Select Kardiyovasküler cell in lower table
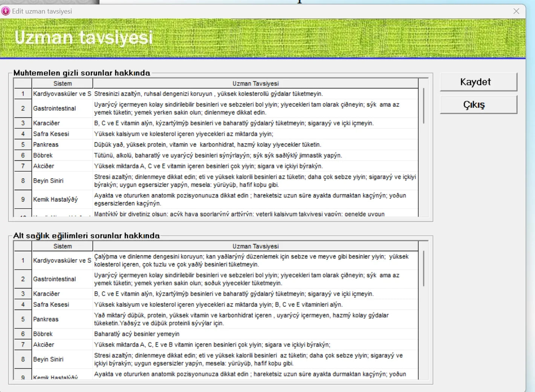Image resolution: width=535 pixels, height=392 pixels. [x=62, y=261]
